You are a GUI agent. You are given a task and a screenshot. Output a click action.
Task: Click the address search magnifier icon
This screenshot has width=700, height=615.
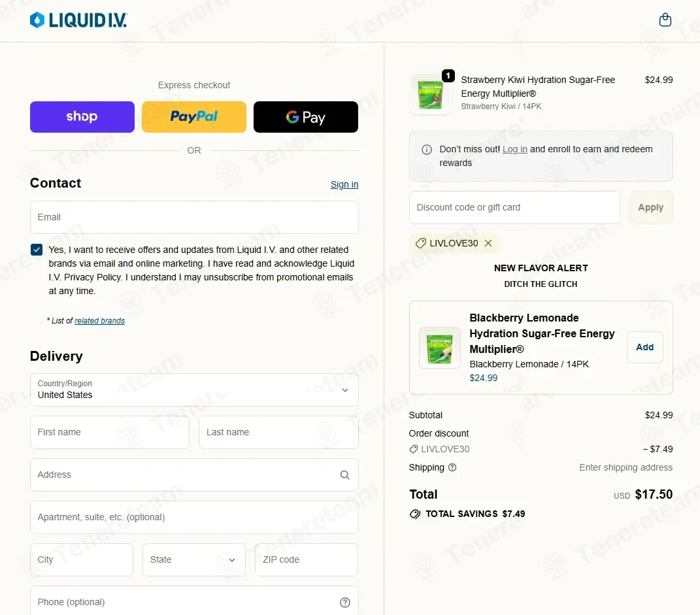pos(344,475)
